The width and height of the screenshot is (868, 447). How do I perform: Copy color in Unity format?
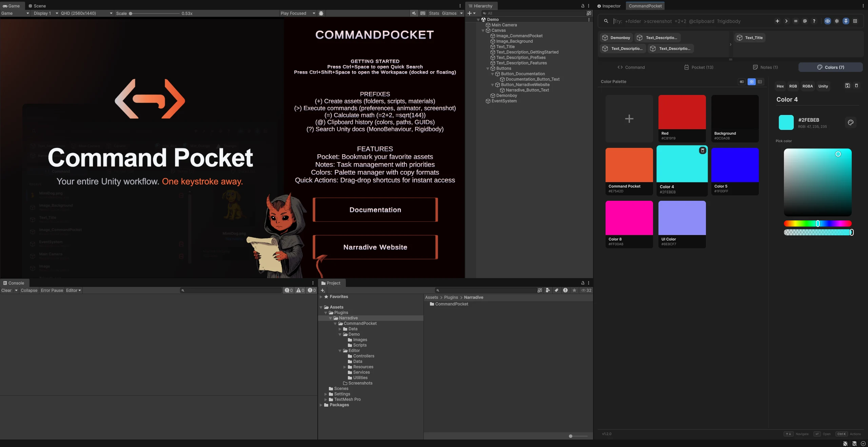click(x=823, y=86)
